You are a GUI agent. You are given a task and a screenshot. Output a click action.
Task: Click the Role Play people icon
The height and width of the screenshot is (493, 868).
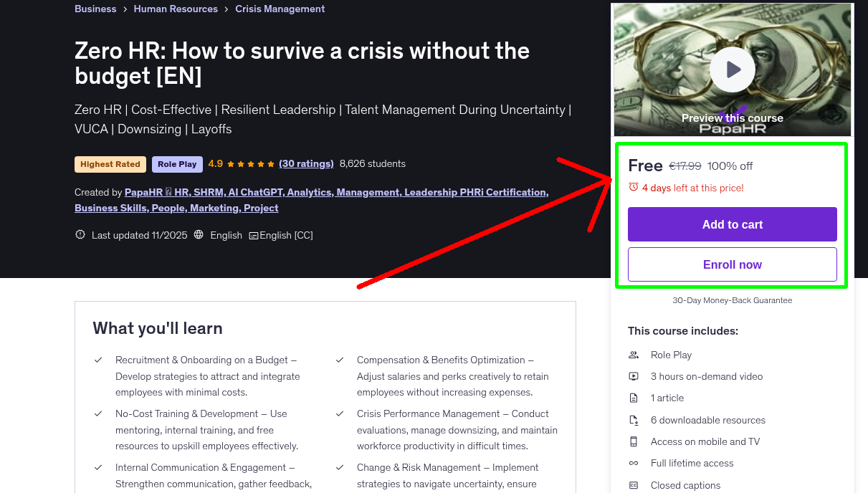[634, 354]
